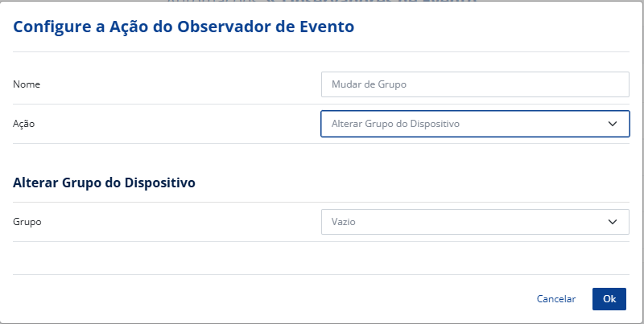Viewport: 644px width, 324px height.
Task: Click the 'Ação' field label
Action: tap(24, 124)
